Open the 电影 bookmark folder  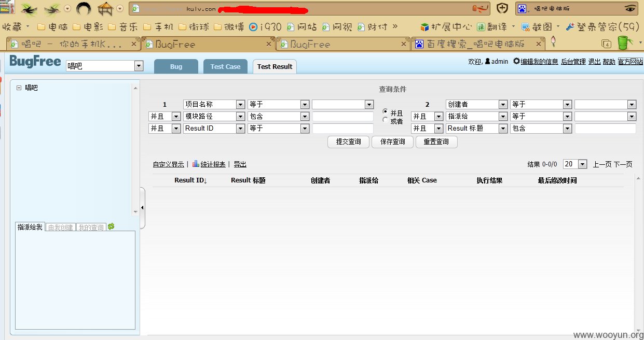88,26
